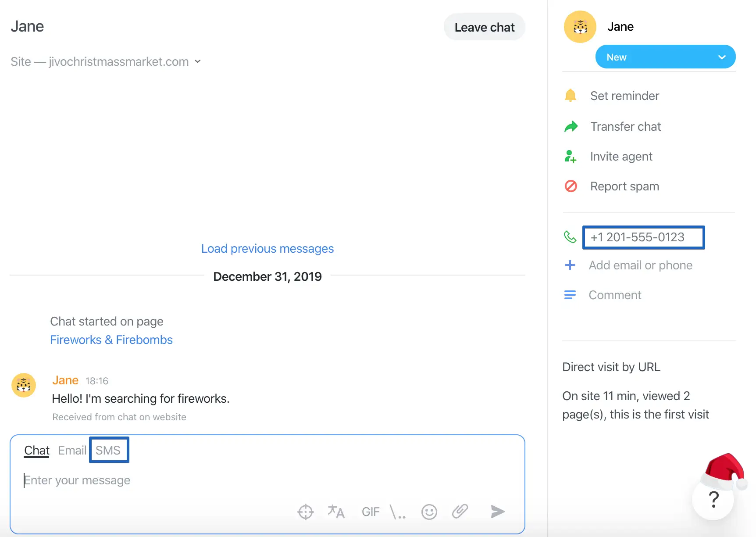Viewport: 756px width, 537px height.
Task: Switch to the SMS tab
Action: pos(108,450)
